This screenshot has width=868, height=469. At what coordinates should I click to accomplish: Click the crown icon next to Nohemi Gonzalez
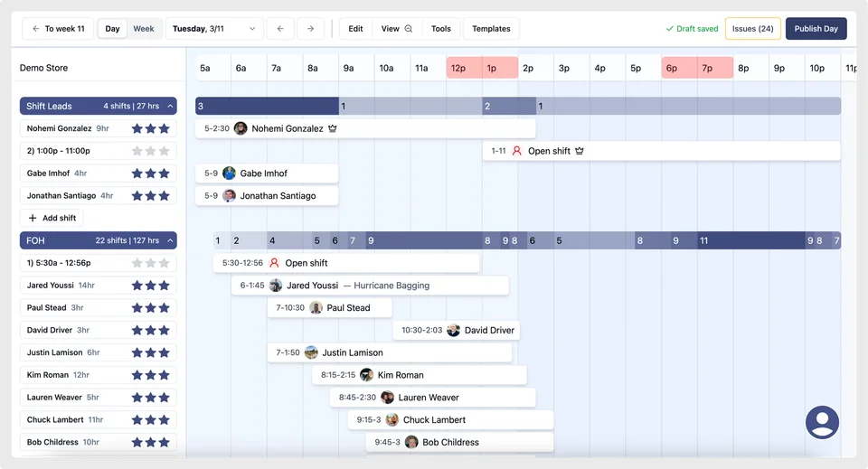(x=333, y=128)
